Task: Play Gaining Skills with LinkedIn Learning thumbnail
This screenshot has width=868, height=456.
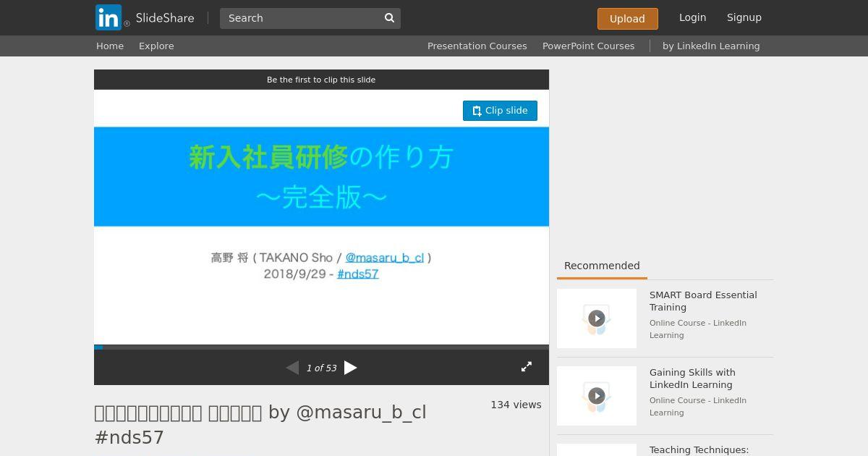Action: (x=597, y=396)
